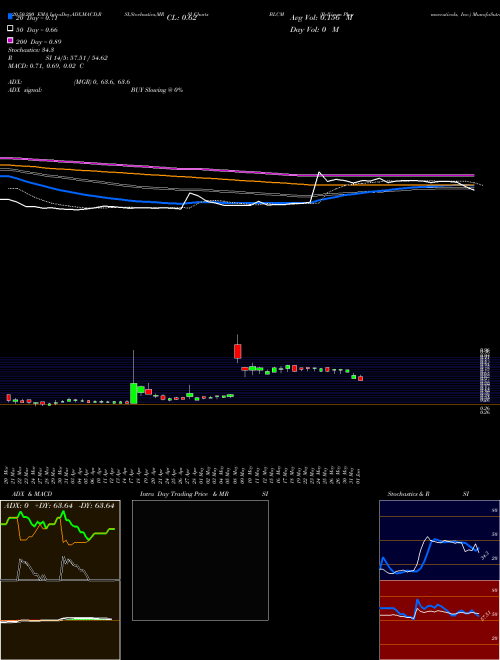This screenshot has width=500, height=660.
Task: Click the magenta 200 Day EMA legend swatch
Action: pos(10,40)
